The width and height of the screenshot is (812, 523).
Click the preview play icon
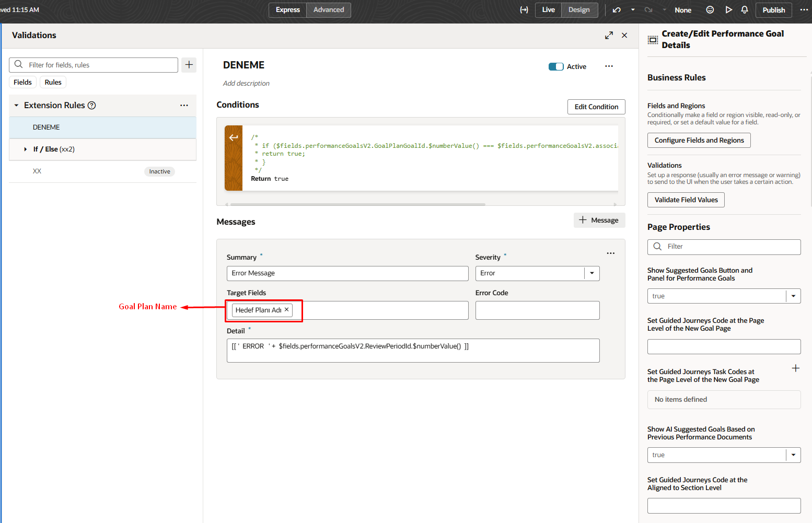[728, 10]
